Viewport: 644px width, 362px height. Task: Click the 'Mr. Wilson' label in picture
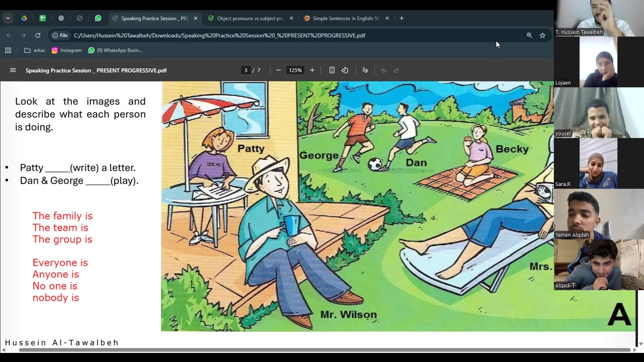coord(348,315)
